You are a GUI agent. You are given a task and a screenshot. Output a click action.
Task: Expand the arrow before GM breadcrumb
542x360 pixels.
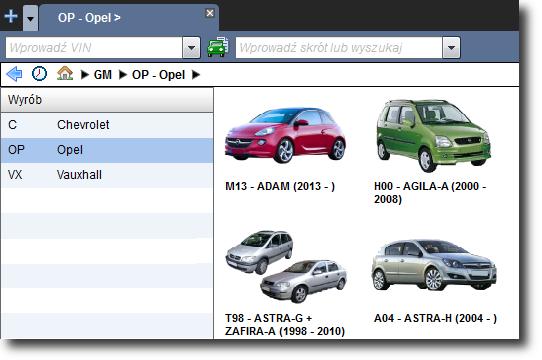click(85, 75)
